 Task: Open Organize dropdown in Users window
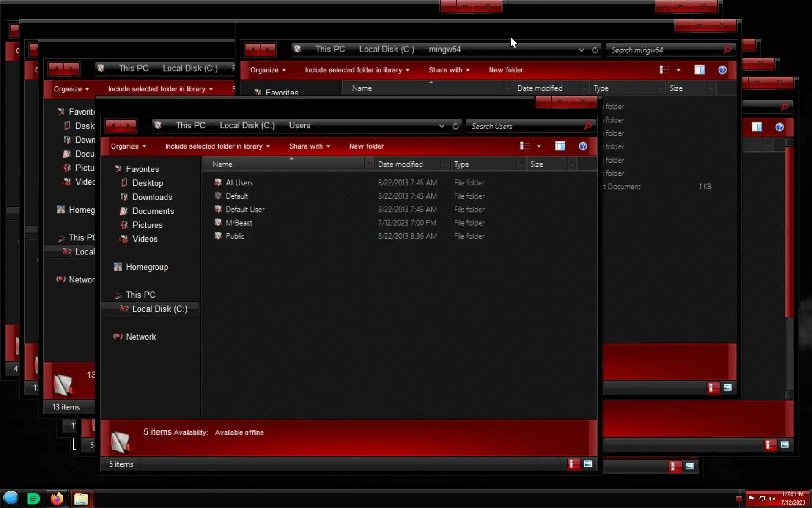click(128, 146)
